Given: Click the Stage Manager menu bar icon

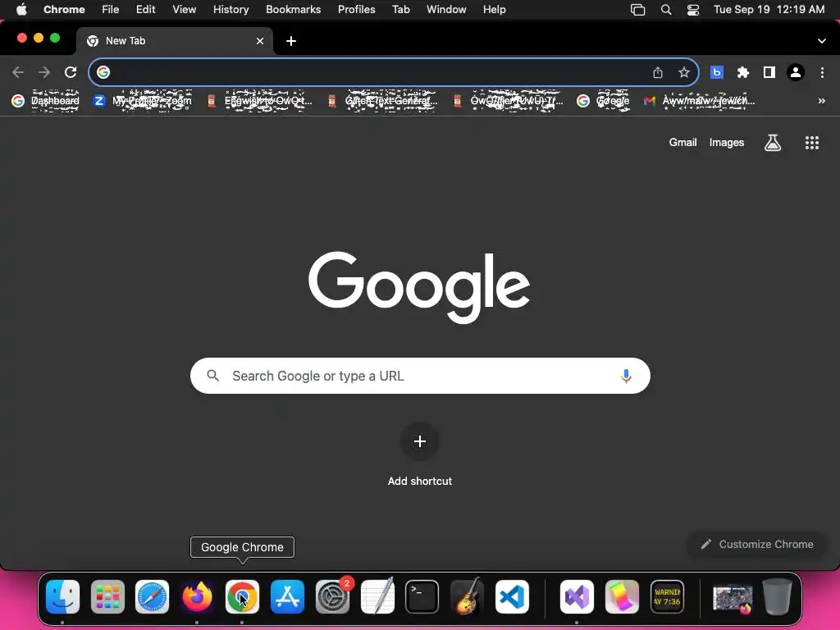Looking at the screenshot, I should click(637, 10).
